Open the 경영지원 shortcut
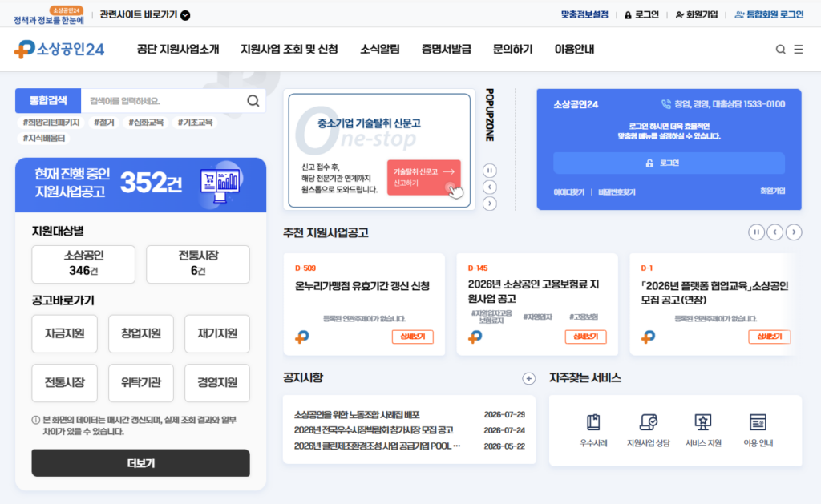This screenshot has width=821, height=504. (217, 383)
